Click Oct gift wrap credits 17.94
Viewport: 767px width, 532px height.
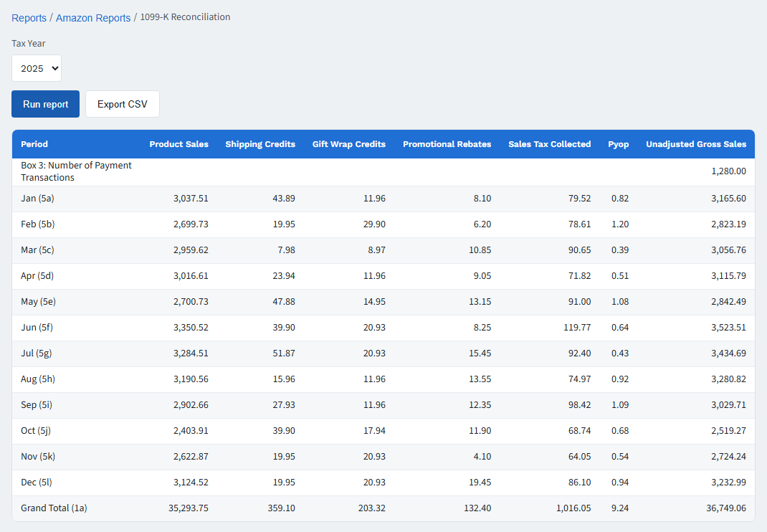(374, 431)
